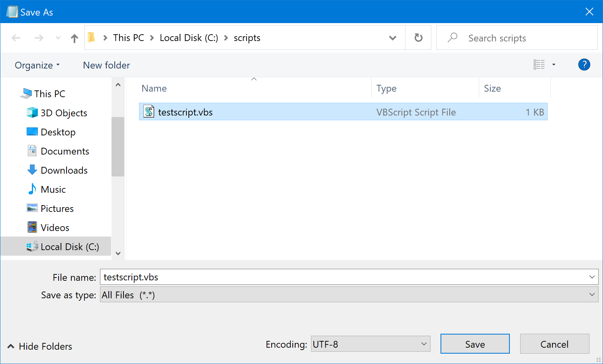This screenshot has height=364, width=603.
Task: Go to Music folder in sidebar
Action: (x=53, y=190)
